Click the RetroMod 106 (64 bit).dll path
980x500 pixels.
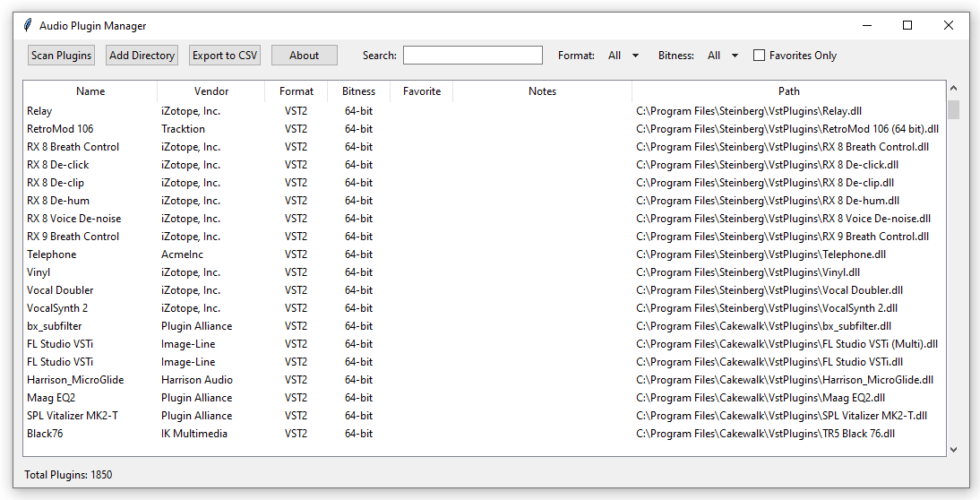point(787,129)
